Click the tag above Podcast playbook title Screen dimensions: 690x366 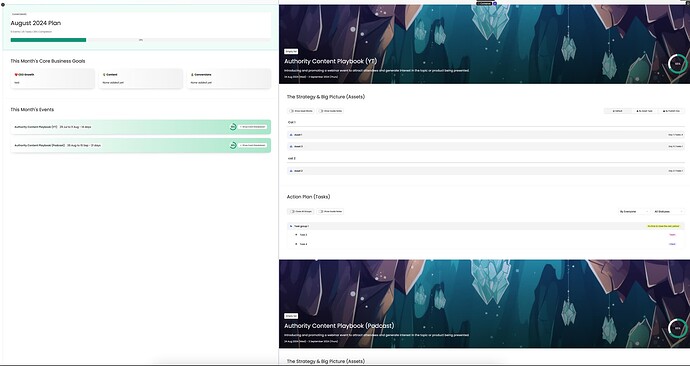(291, 316)
